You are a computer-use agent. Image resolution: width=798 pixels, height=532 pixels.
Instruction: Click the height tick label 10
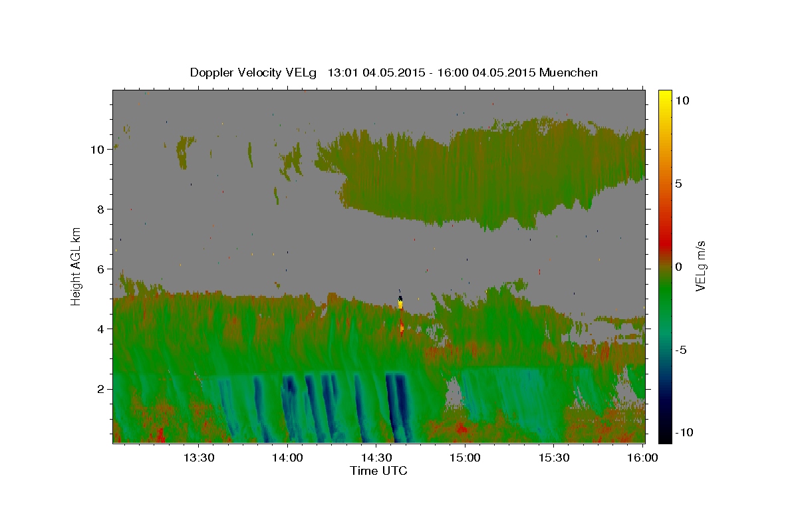[98, 149]
